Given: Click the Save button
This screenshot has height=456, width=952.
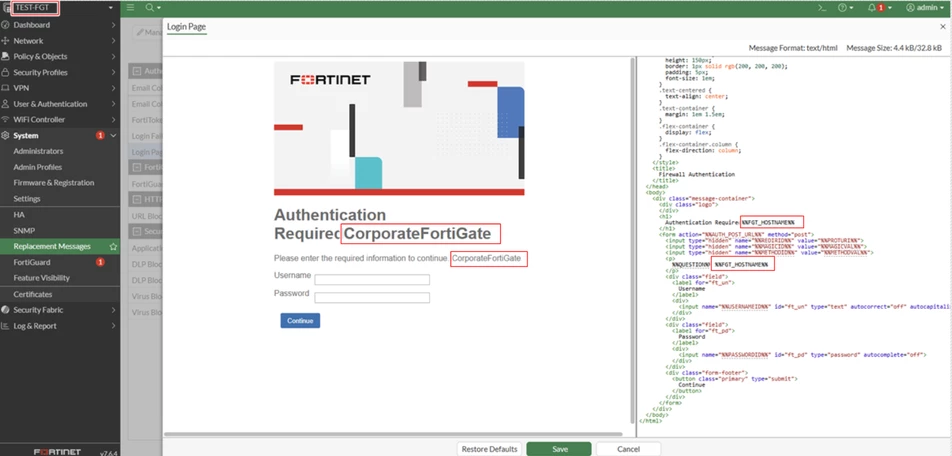Looking at the screenshot, I should coord(559,449).
